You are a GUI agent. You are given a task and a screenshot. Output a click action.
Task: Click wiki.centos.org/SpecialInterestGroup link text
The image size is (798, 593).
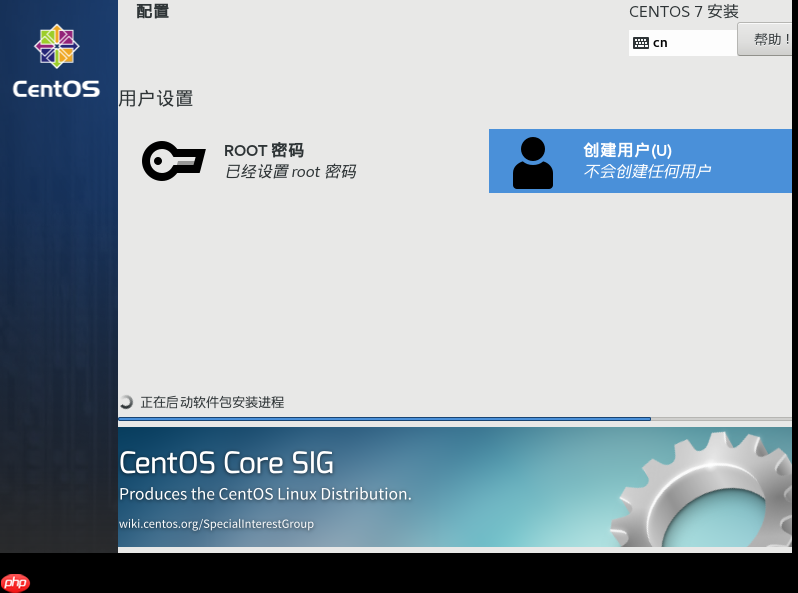(216, 524)
